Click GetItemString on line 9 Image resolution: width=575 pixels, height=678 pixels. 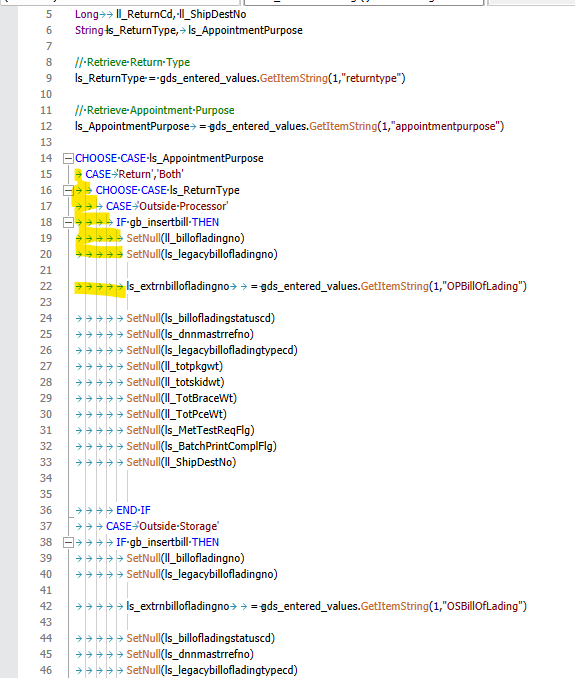[x=294, y=78]
